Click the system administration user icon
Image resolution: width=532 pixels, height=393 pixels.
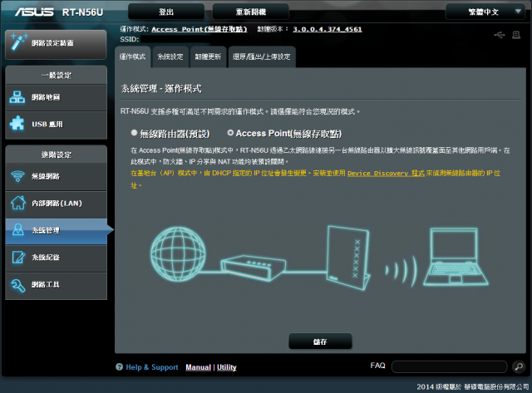[x=18, y=229]
